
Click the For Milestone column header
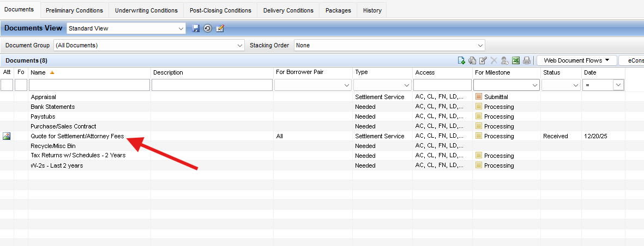point(507,72)
